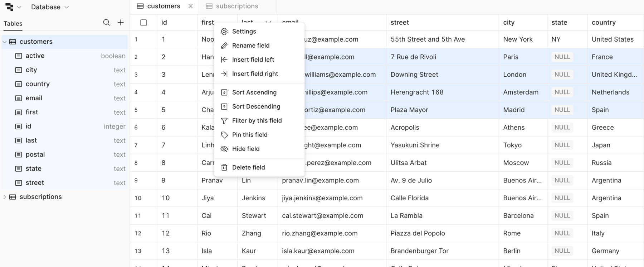644x267 pixels.
Task: Choose Sort Descending entry
Action: [259, 106]
